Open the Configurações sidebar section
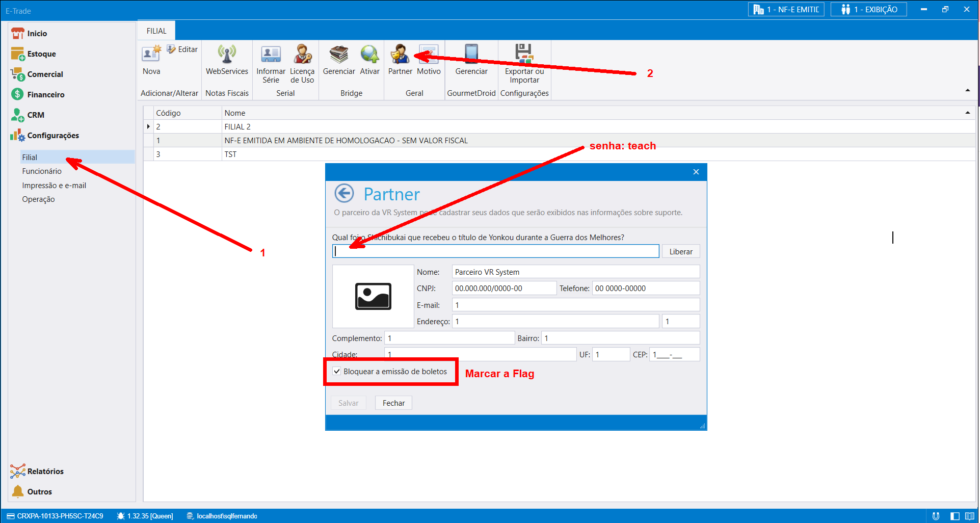This screenshot has width=980, height=523. (53, 135)
